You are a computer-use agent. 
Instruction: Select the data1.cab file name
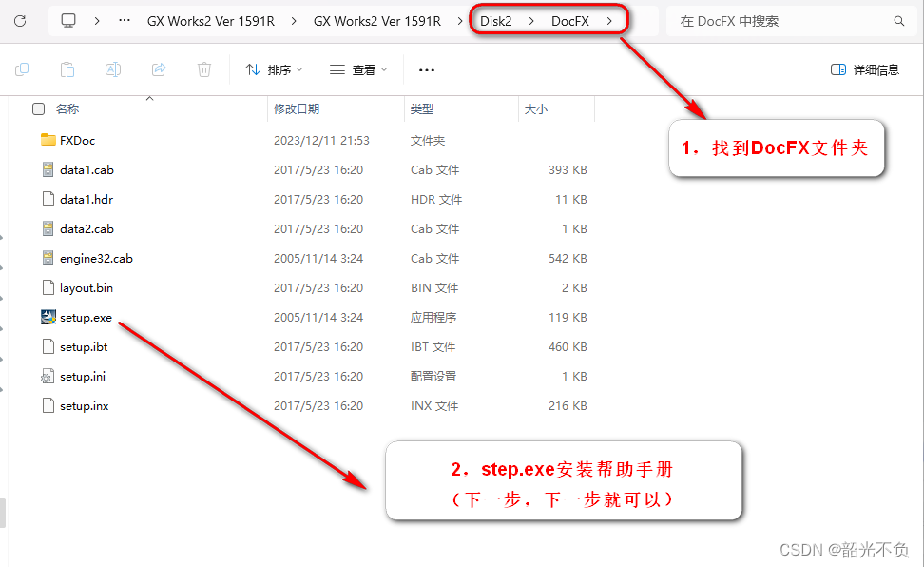(87, 170)
